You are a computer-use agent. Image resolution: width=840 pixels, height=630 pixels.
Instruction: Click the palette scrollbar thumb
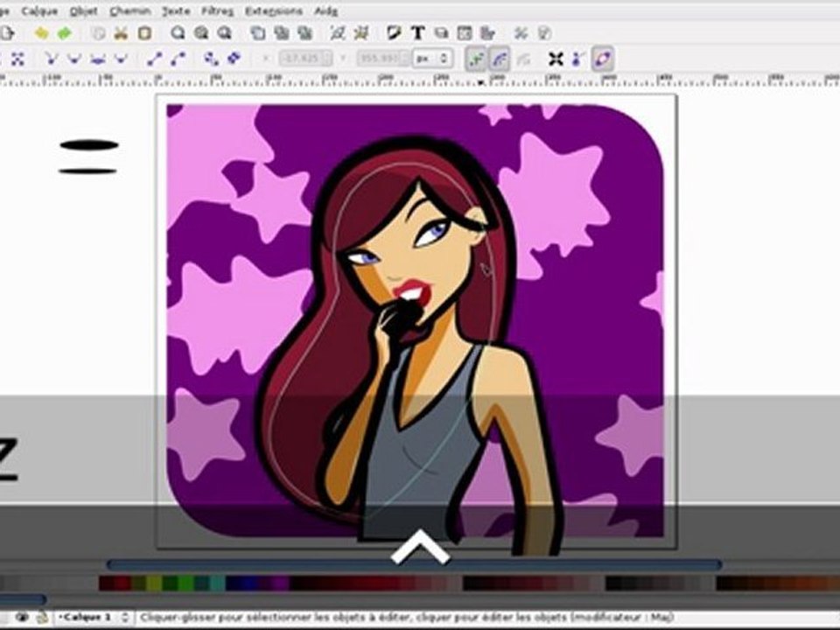[23, 599]
